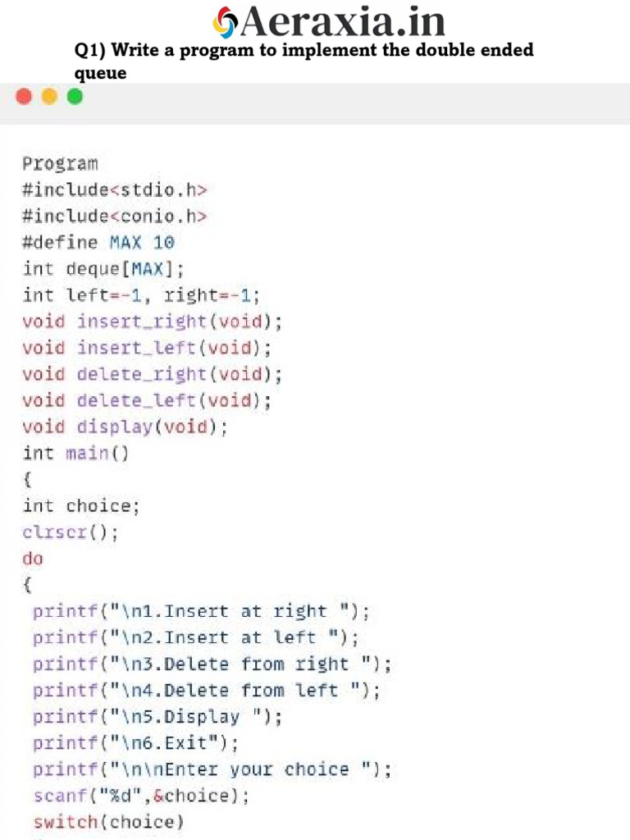Click the clrscr() call

pos(71,532)
